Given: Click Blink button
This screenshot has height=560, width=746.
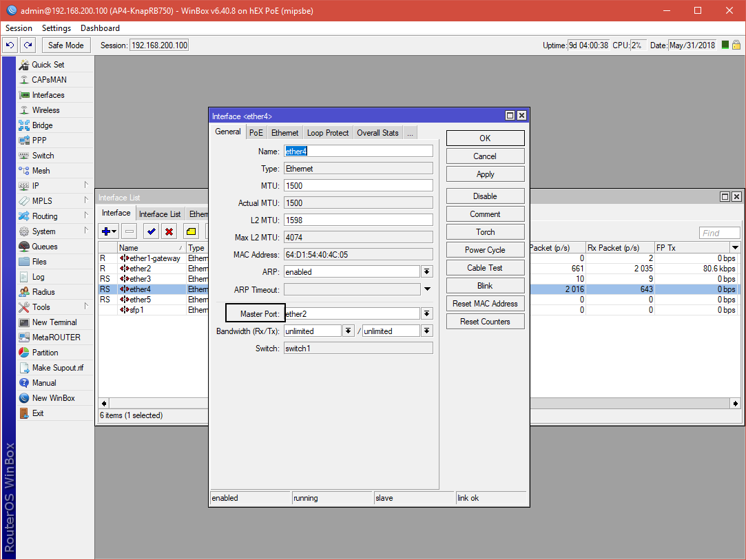Looking at the screenshot, I should click(x=486, y=285).
